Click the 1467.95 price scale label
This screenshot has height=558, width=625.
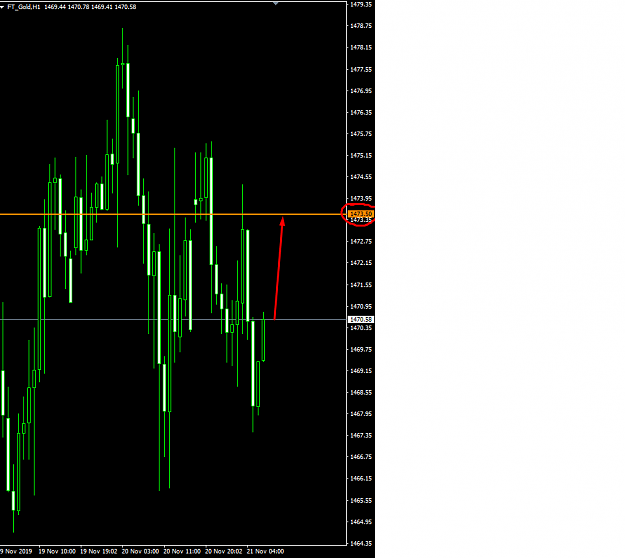361,414
